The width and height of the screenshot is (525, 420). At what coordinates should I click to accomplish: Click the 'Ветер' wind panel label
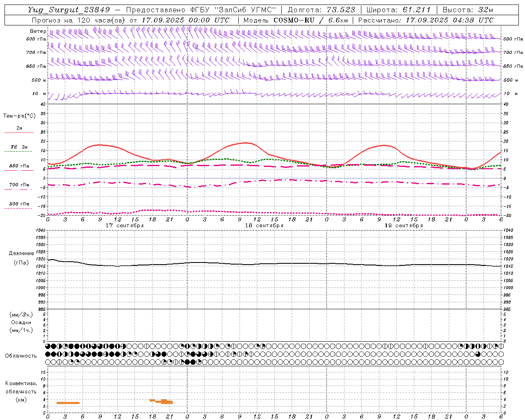38,31
